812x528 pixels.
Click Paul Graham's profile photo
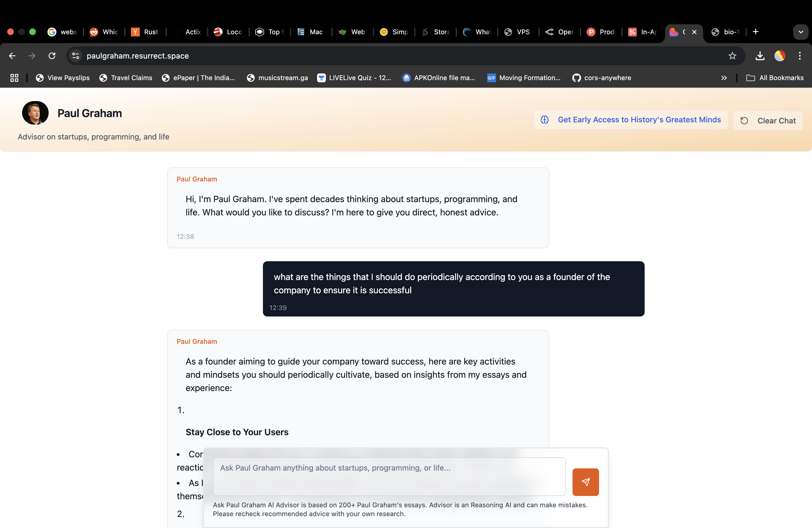[35, 113]
